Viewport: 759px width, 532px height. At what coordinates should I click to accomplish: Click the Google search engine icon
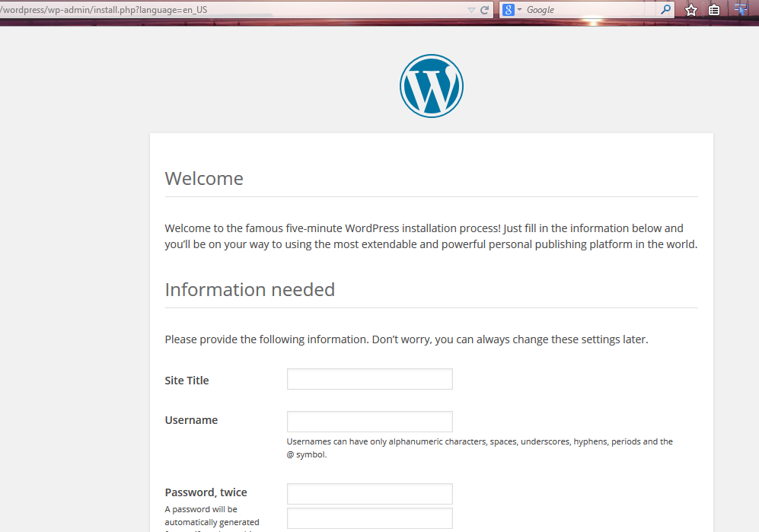[508, 10]
